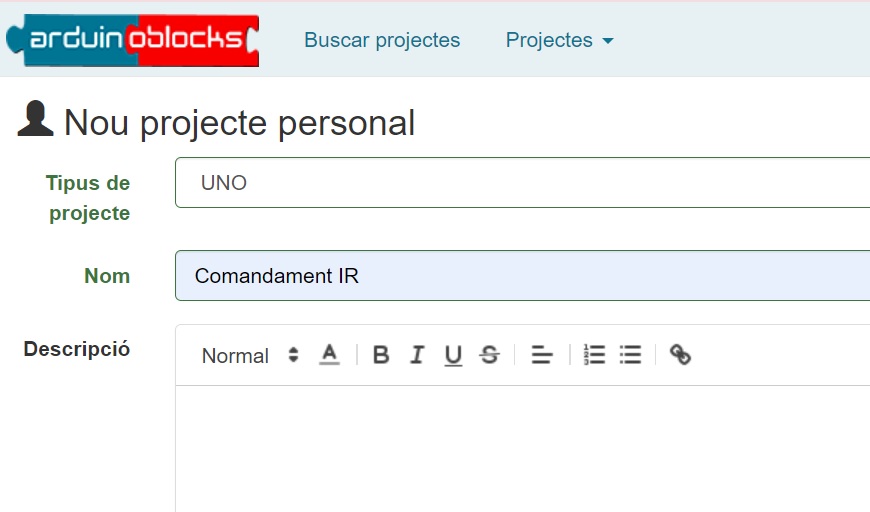Click the ArduinoBlocks logo
The height and width of the screenshot is (512, 870).
132,40
